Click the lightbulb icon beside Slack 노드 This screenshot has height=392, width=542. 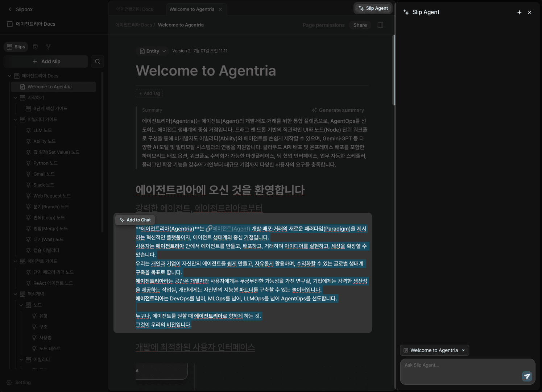[28, 185]
